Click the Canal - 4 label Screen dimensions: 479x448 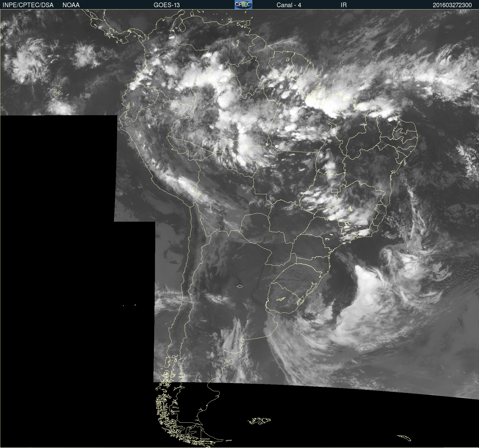tap(289, 5)
